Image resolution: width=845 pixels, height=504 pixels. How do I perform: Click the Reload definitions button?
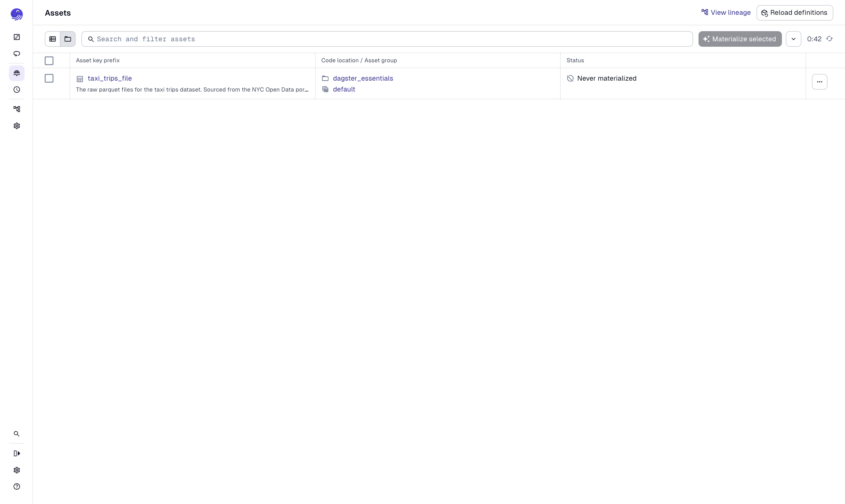click(x=795, y=12)
